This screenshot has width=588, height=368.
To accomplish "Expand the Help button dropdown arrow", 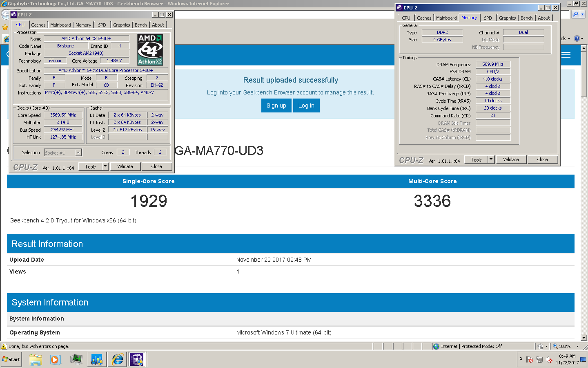I will point(582,38).
